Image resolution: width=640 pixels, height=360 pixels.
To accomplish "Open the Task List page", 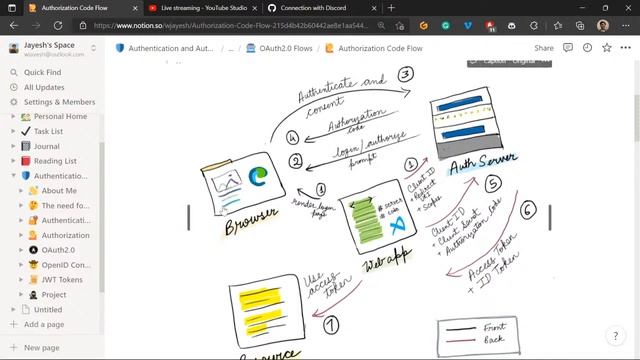I will (48, 131).
